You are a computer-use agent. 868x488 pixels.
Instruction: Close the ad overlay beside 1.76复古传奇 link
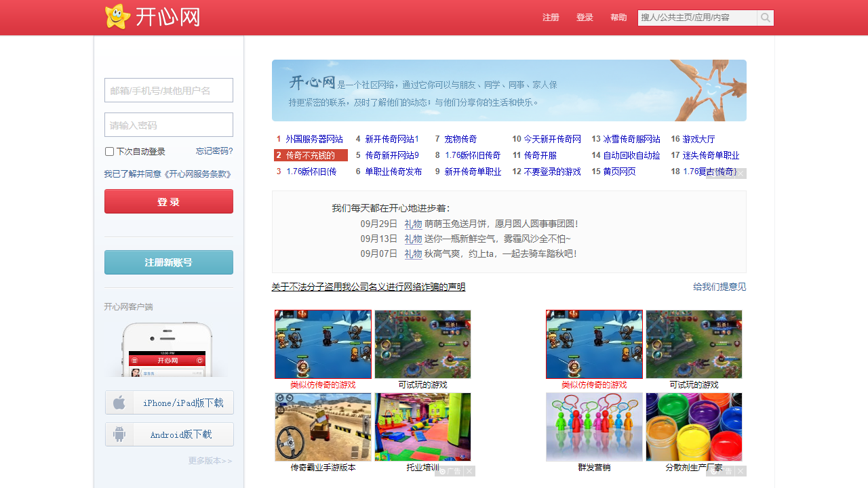coord(741,174)
